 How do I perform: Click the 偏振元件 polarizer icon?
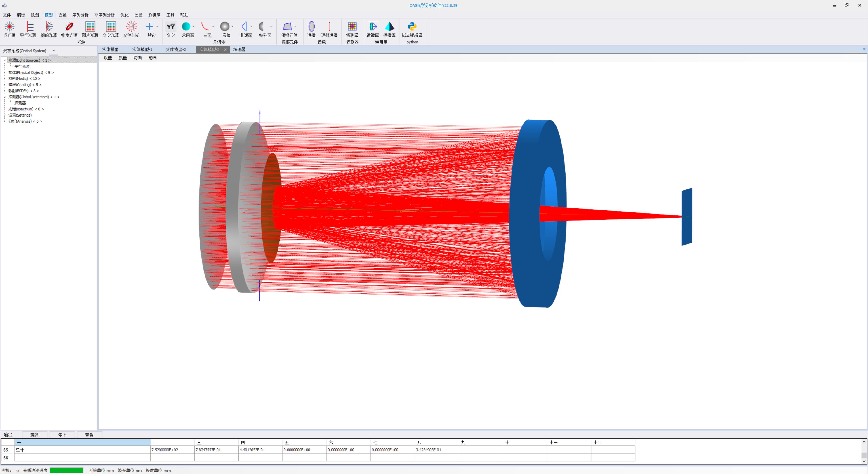click(288, 27)
